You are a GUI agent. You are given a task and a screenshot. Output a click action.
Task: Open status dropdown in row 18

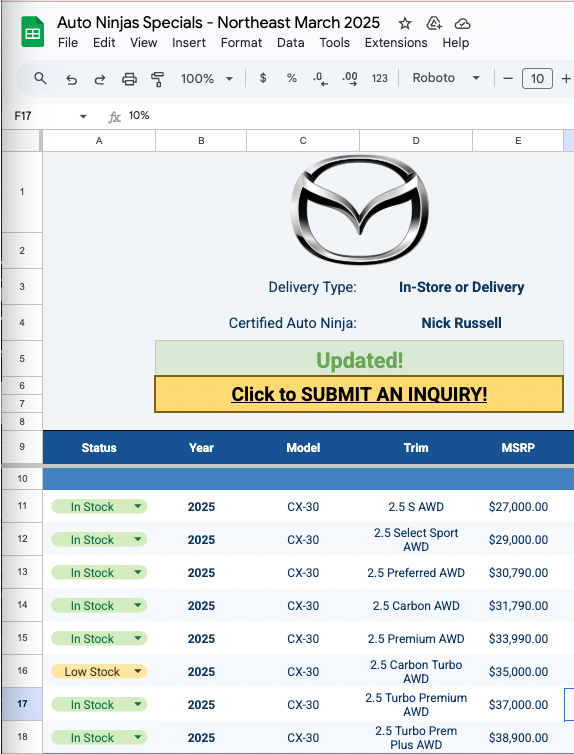click(x=137, y=737)
